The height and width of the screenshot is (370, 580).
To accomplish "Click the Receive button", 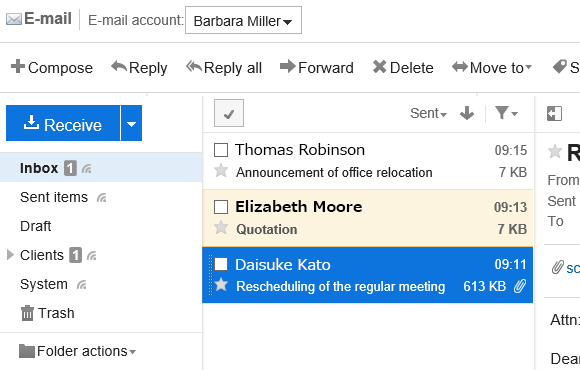I will (x=63, y=123).
